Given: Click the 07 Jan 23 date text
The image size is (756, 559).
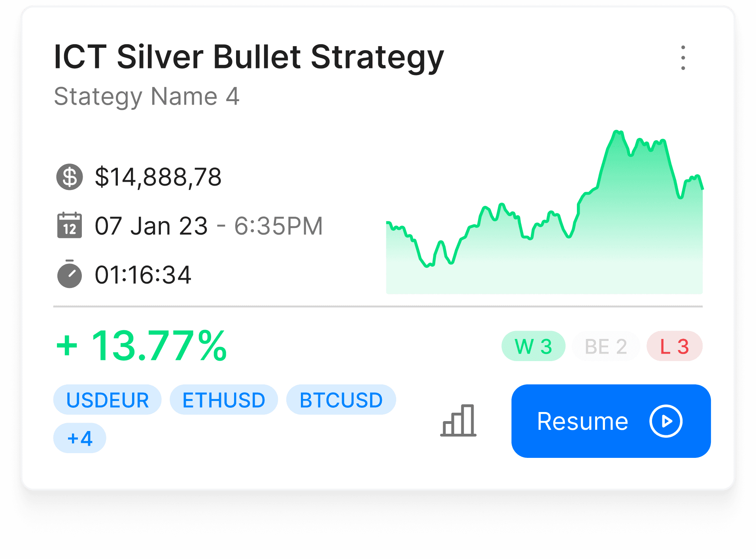Looking at the screenshot, I should click(151, 226).
